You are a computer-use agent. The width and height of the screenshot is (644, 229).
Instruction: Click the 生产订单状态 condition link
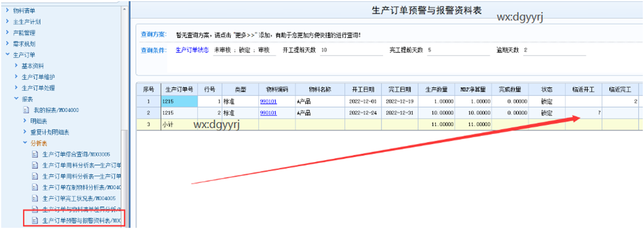pyautogui.click(x=192, y=50)
